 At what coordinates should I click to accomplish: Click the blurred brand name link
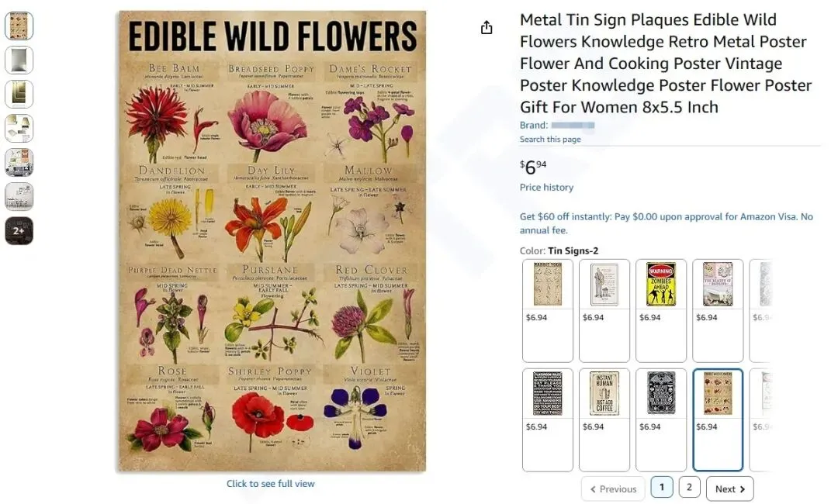[573, 126]
